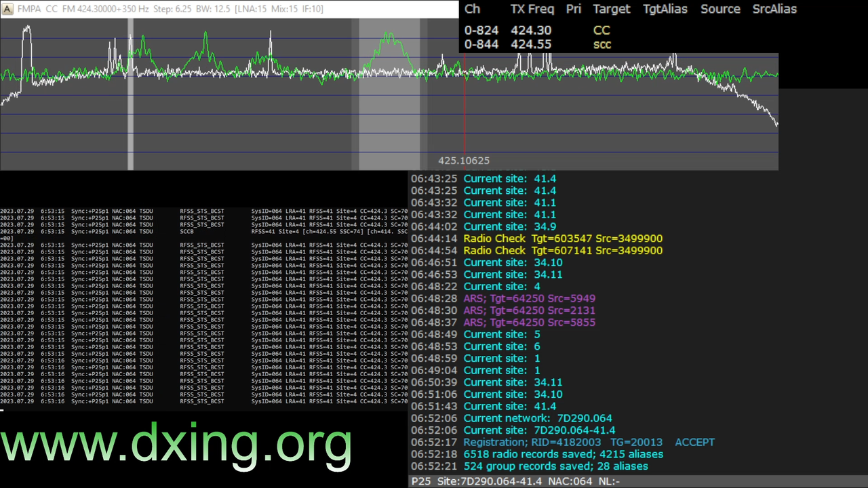868x488 pixels.
Task: Select channel row 0-824
Action: [x=537, y=30]
